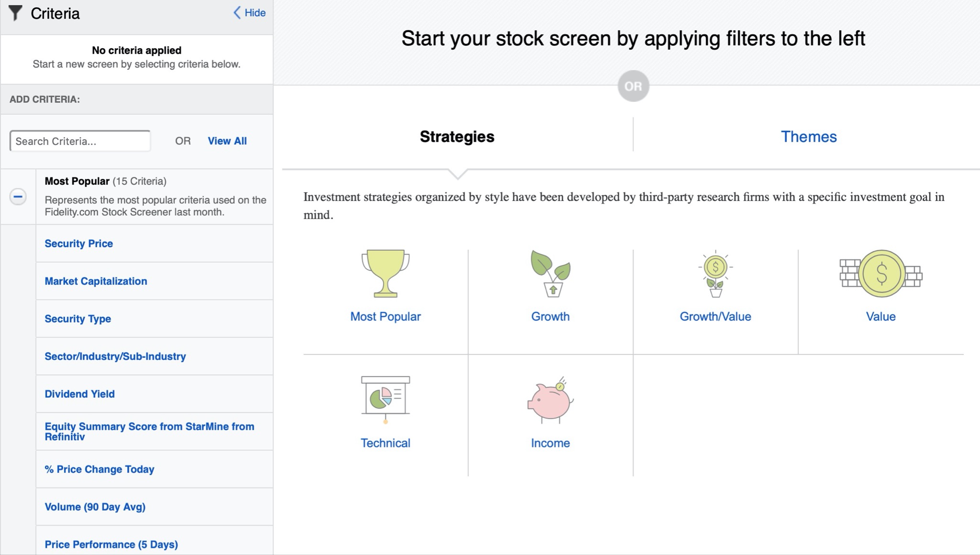Add the Dividend Yield criterion

click(x=80, y=394)
